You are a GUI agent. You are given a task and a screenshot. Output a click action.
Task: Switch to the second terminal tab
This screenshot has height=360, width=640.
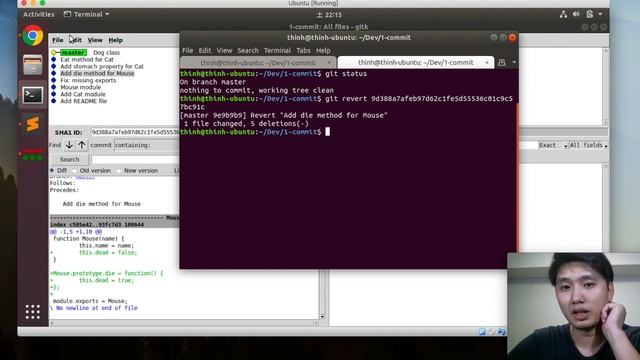pyautogui.click(x=416, y=62)
